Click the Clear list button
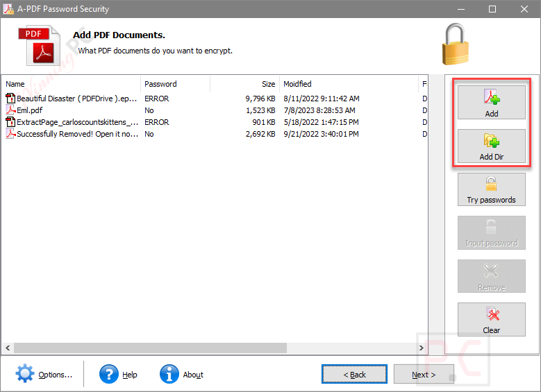Screen dimensions: 541x392 coord(491,320)
